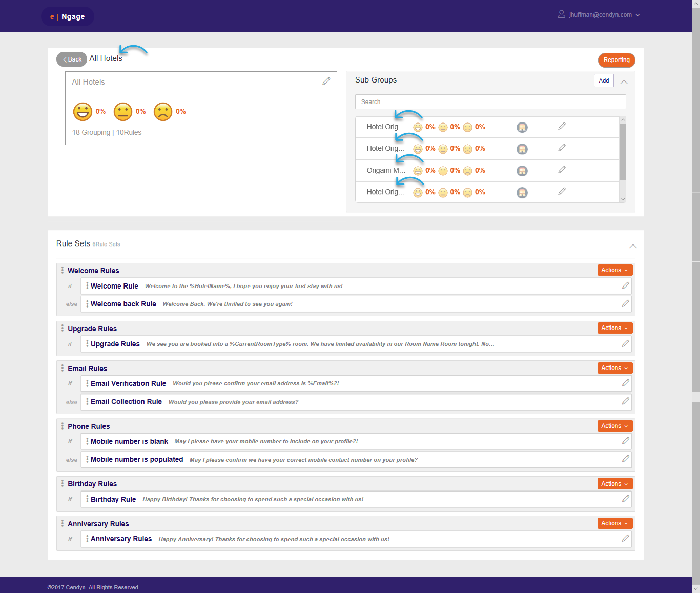Click the neutral face icon in All Hotels card

(123, 111)
